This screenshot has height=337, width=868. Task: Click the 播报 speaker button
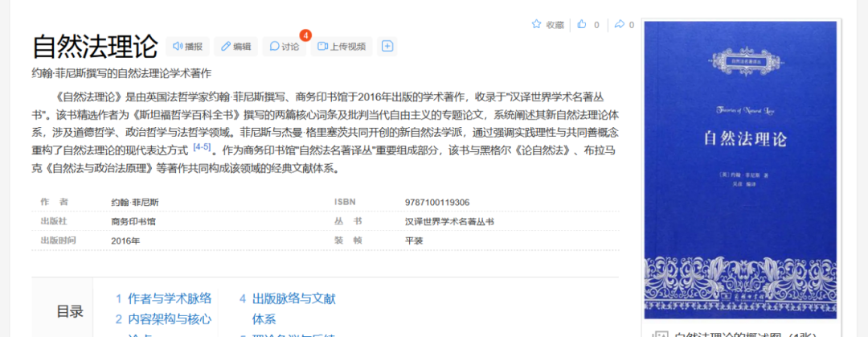(x=187, y=47)
